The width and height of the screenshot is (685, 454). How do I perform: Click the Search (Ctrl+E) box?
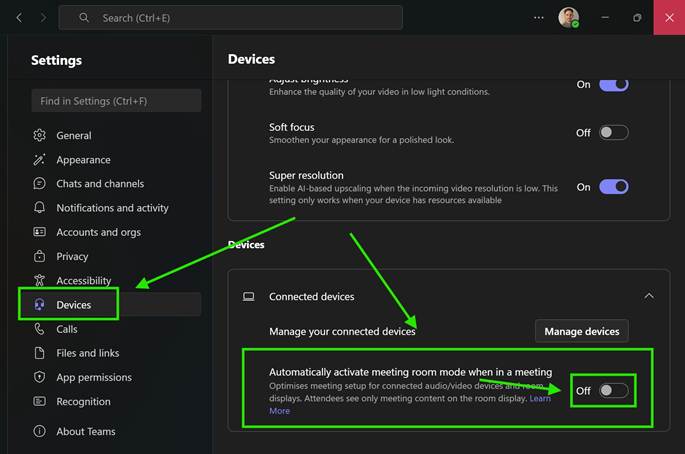[231, 17]
